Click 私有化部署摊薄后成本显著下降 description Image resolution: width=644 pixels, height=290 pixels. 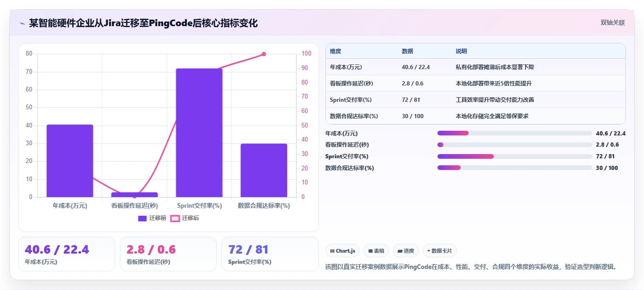[495, 67]
